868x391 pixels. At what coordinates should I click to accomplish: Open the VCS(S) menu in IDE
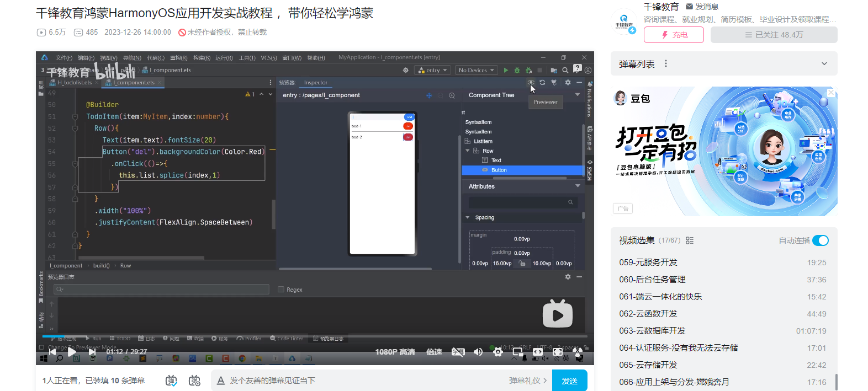[269, 58]
